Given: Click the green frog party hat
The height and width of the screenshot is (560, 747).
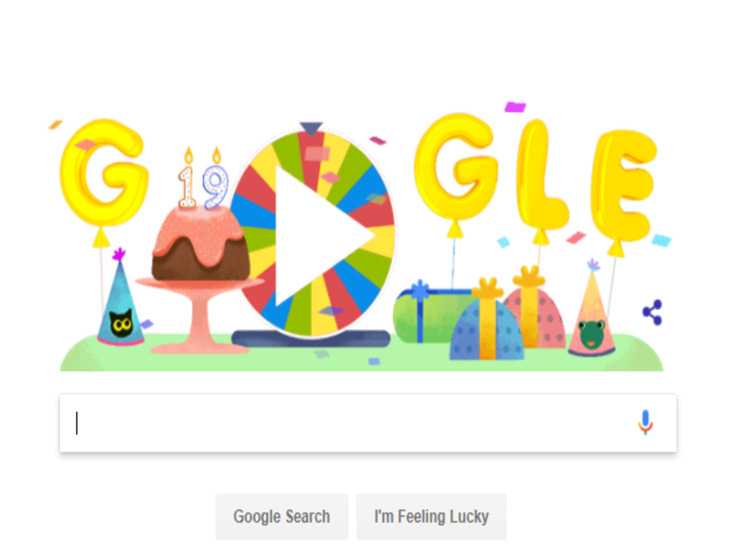Looking at the screenshot, I should coord(591,311).
